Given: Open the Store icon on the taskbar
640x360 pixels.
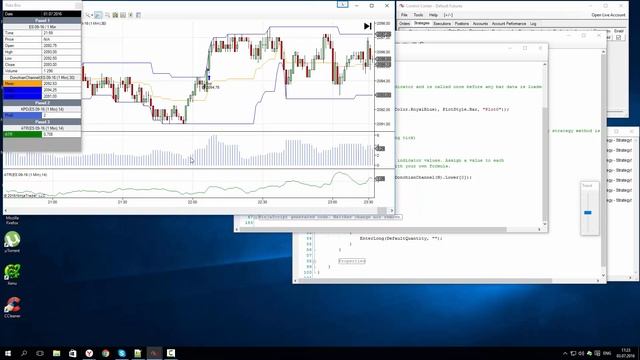Looking at the screenshot, I should (x=73, y=353).
